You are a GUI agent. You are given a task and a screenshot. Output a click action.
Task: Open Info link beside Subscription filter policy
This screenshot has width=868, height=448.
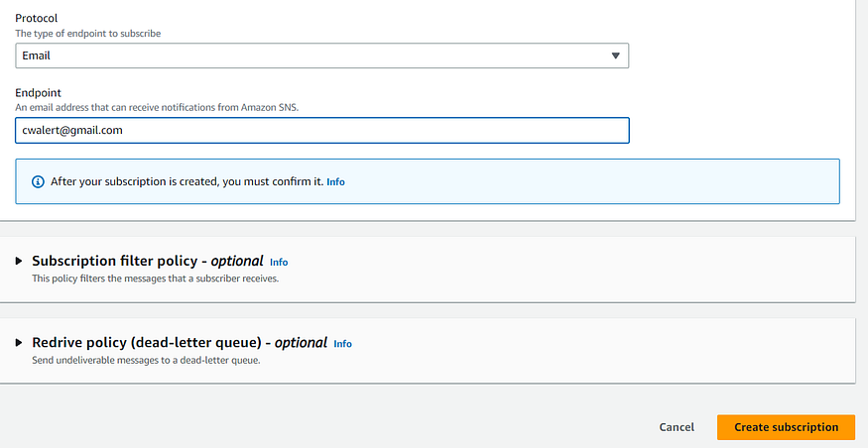[x=279, y=262]
